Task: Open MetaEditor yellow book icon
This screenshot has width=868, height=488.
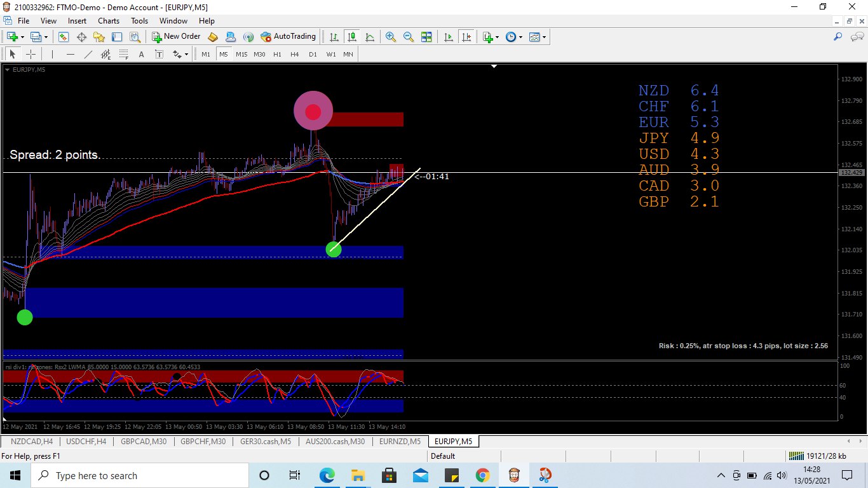Action: [213, 37]
